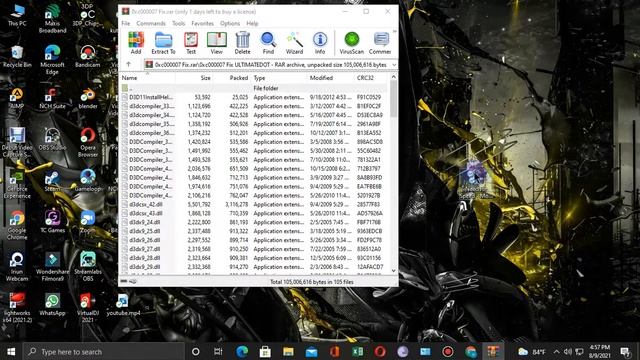Expand the archive path dropdown
This screenshot has width=640, height=360.
pos(394,65)
